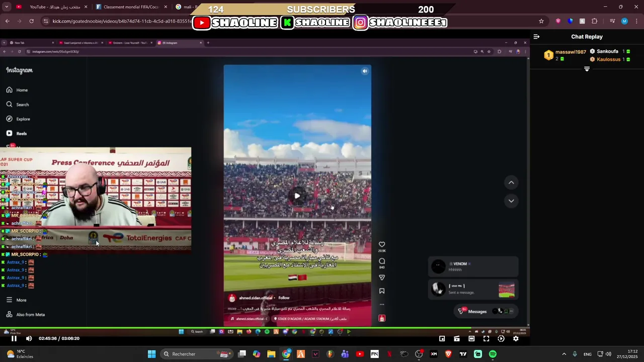The height and width of the screenshot is (362, 644).
Task: Click the Instagram logo text
Action: pos(20,70)
